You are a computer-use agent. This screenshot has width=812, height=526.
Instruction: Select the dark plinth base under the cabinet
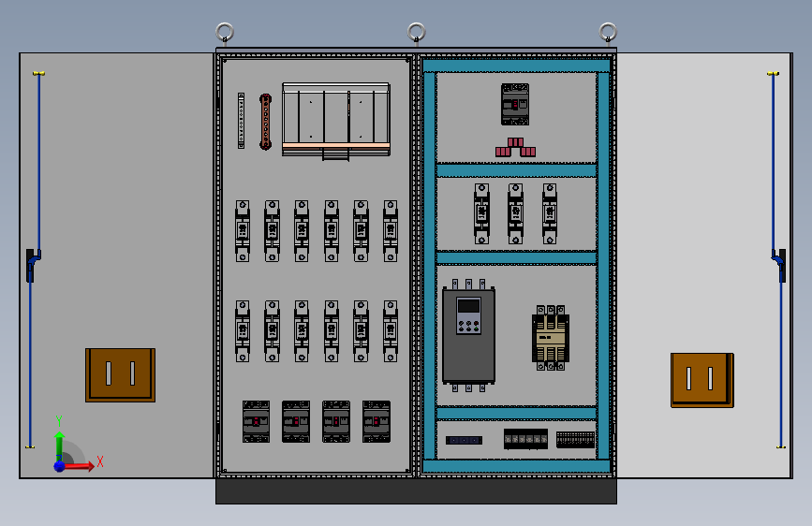(417, 490)
